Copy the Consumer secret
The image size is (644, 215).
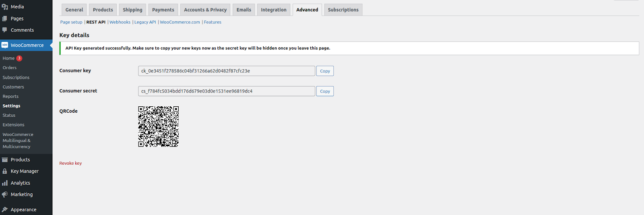click(325, 91)
